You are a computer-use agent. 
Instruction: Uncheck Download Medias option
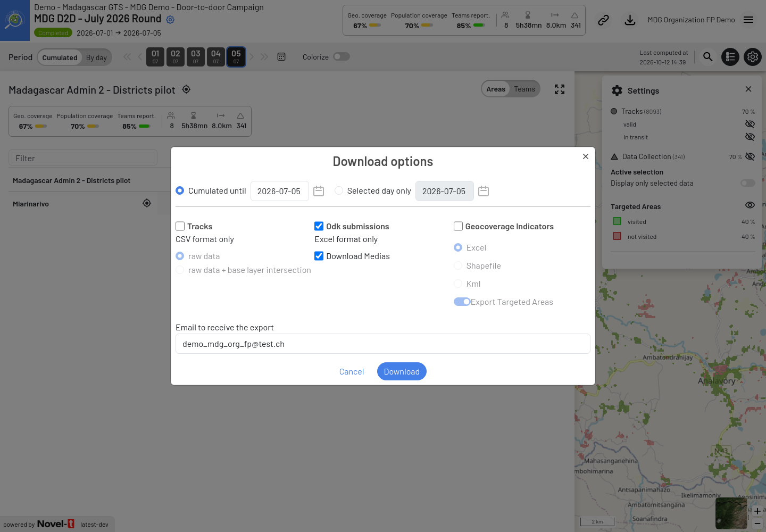coord(319,256)
